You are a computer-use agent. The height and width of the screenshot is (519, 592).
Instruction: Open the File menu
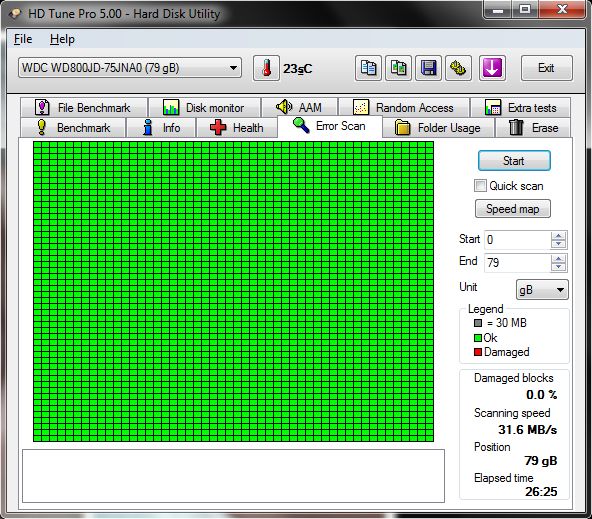[x=23, y=39]
